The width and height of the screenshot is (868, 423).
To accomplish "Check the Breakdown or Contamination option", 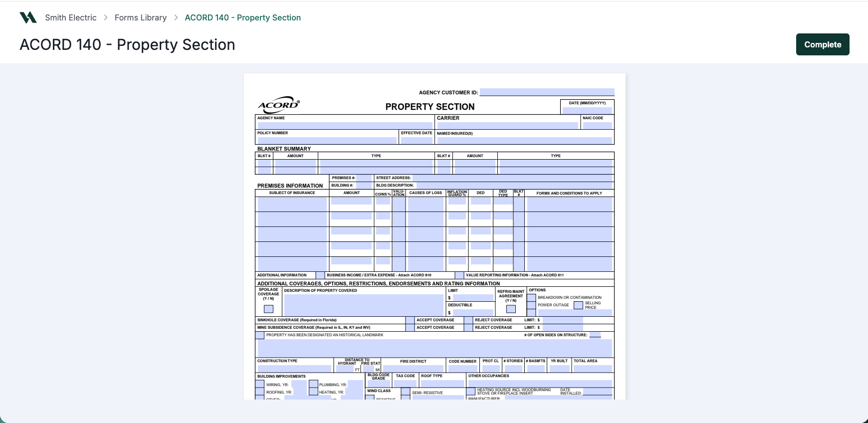I will [x=531, y=297].
